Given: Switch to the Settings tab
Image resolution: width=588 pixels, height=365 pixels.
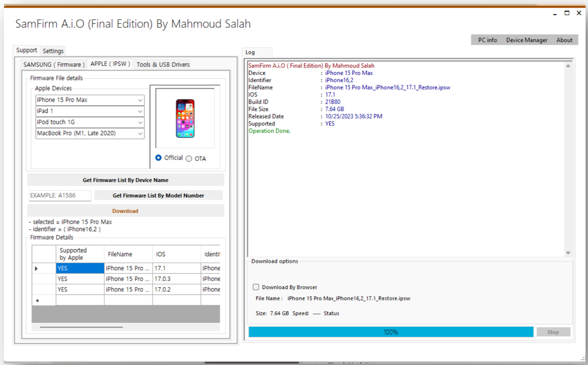Looking at the screenshot, I should click(x=53, y=51).
